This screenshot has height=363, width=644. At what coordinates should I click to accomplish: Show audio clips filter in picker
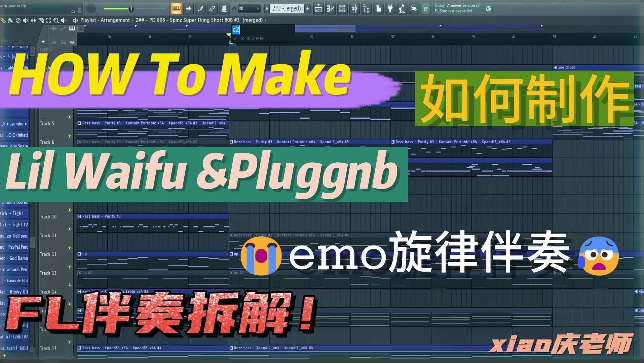coord(54,29)
